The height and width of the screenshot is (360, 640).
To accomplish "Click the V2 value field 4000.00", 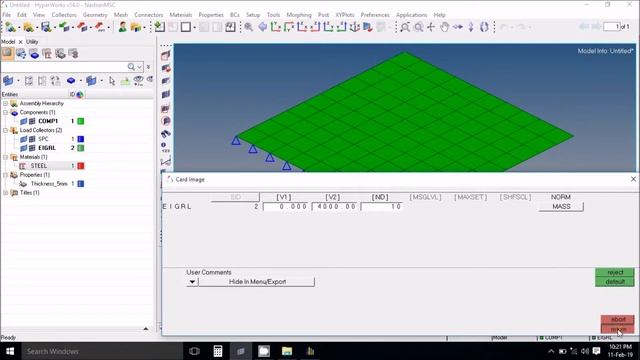I will (x=334, y=207).
